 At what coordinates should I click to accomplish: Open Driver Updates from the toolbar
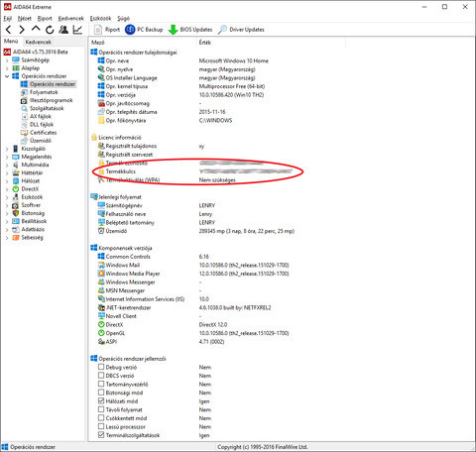[x=241, y=30]
